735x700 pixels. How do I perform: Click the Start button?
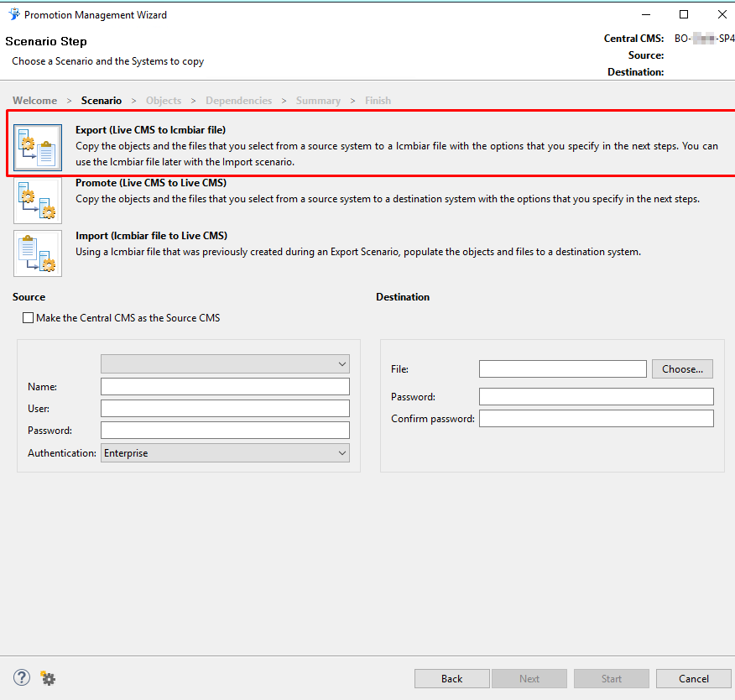[612, 678]
